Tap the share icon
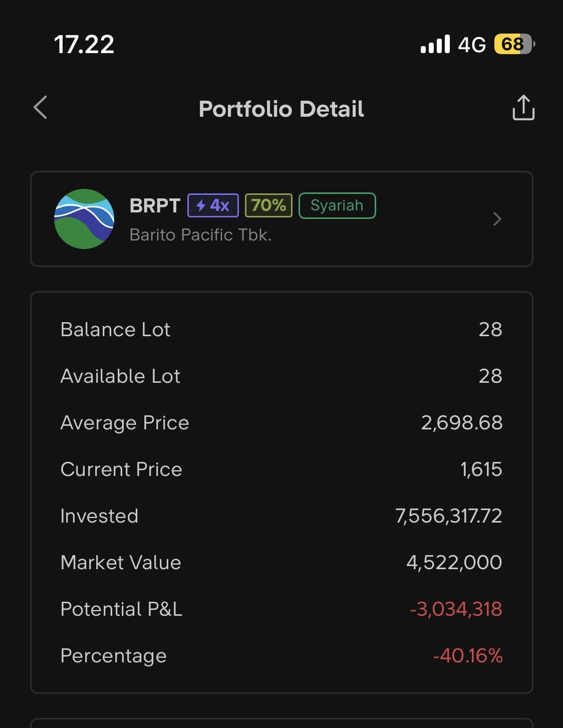563x728 pixels. (523, 108)
